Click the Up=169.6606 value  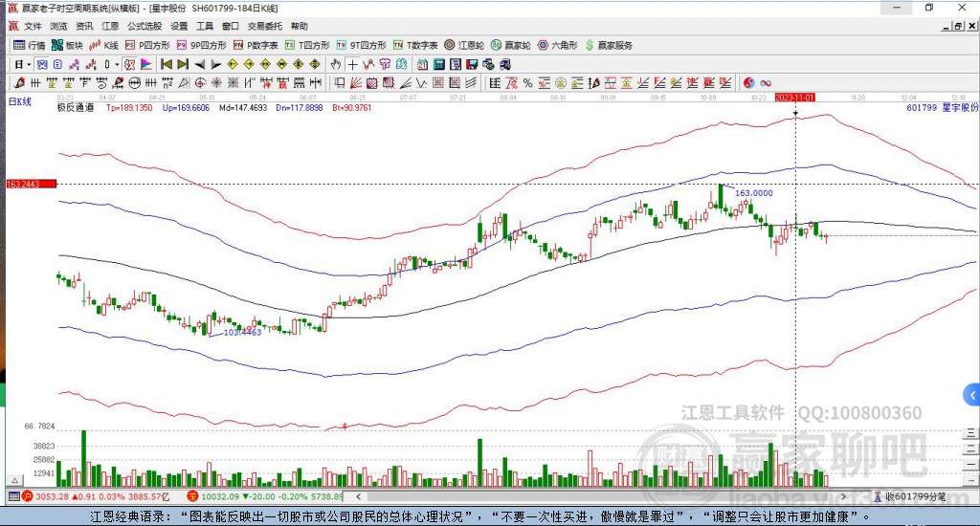[x=187, y=107]
